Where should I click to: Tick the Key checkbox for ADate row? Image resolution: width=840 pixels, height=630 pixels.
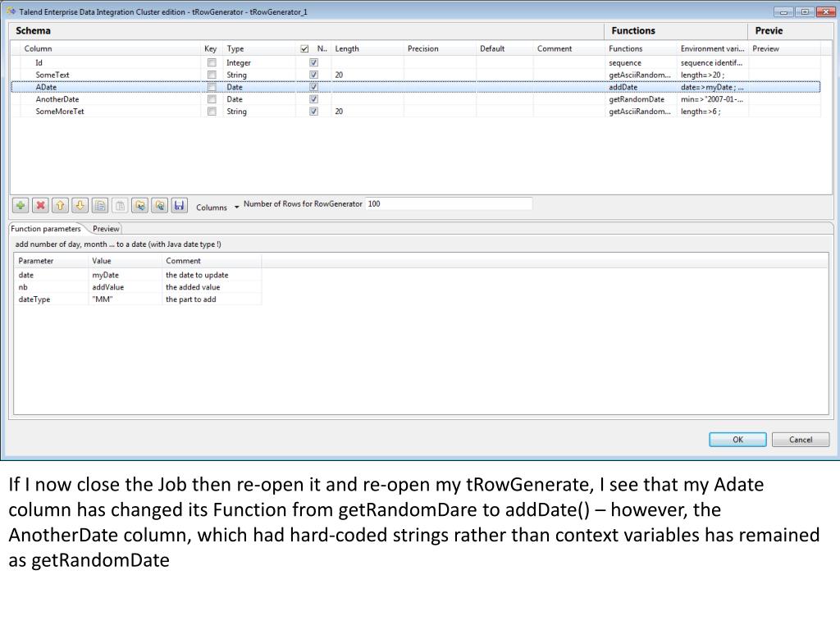[212, 87]
